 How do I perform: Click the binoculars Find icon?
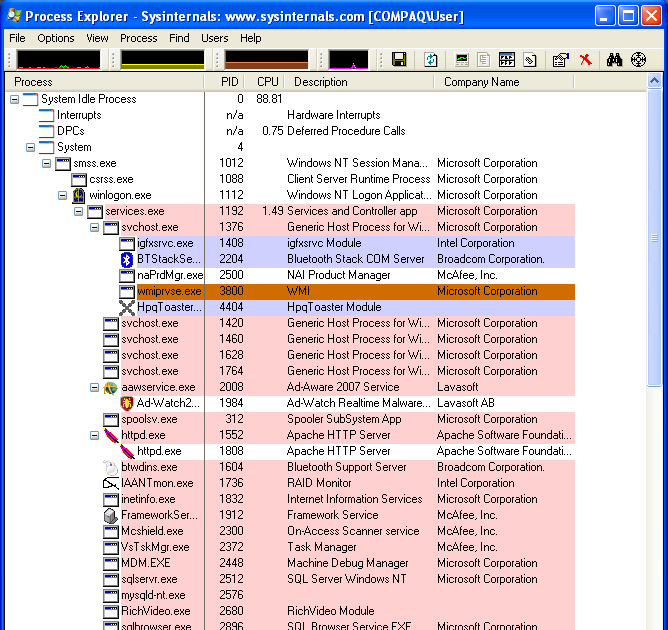pyautogui.click(x=614, y=60)
